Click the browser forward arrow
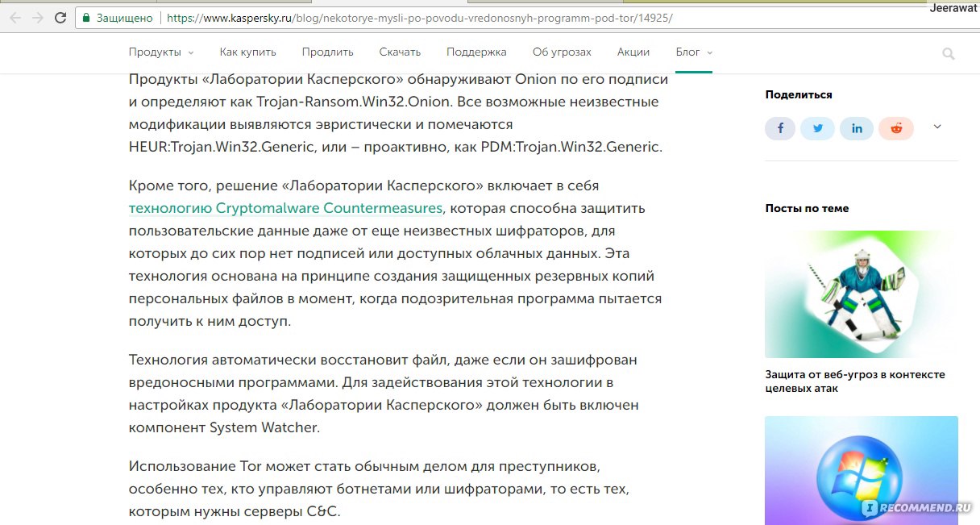 click(x=38, y=17)
